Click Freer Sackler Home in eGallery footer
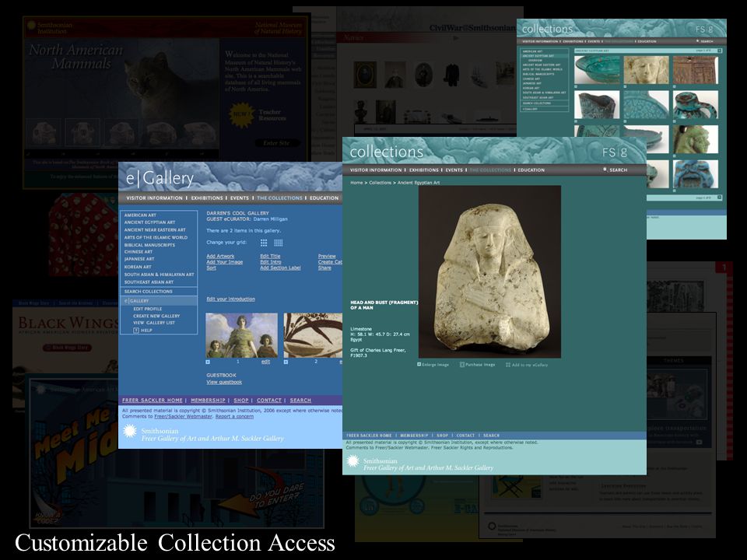 click(x=153, y=401)
